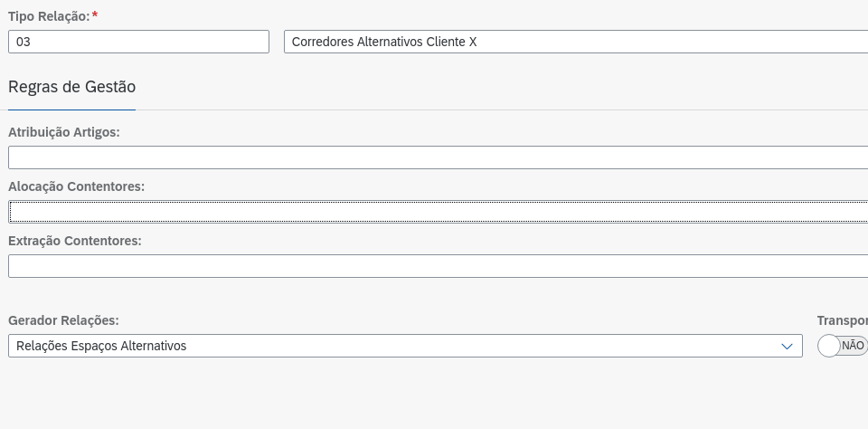Click the Gerador Relações label

point(63,320)
